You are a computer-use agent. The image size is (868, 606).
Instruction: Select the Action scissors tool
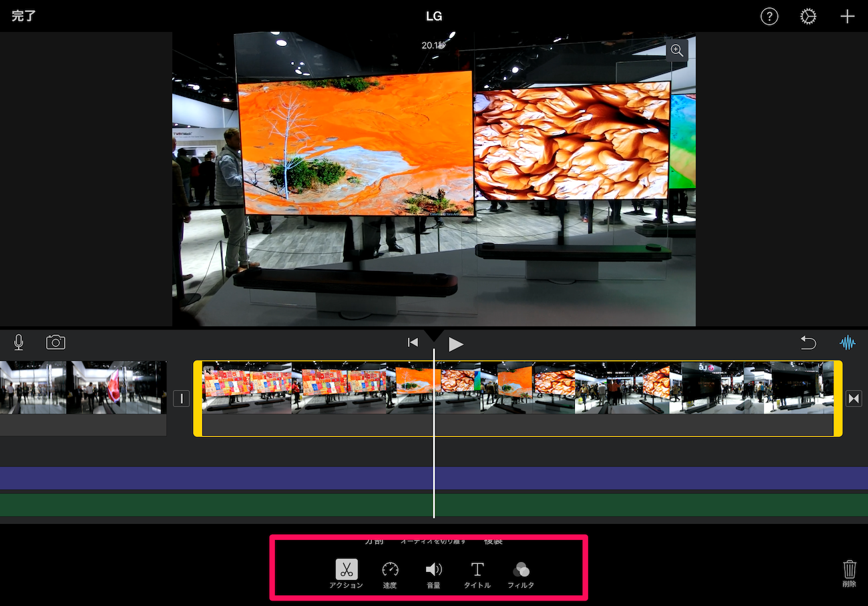[x=346, y=570]
